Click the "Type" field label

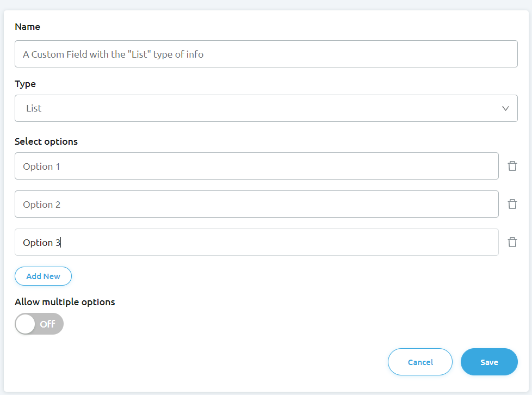click(x=25, y=84)
